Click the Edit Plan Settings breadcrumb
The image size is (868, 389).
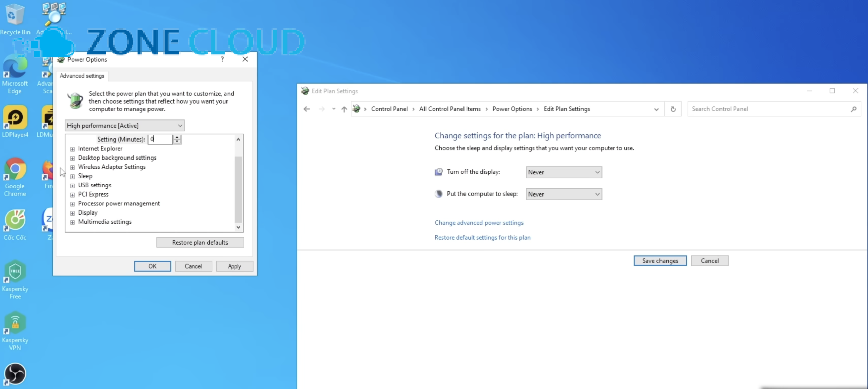click(x=567, y=109)
